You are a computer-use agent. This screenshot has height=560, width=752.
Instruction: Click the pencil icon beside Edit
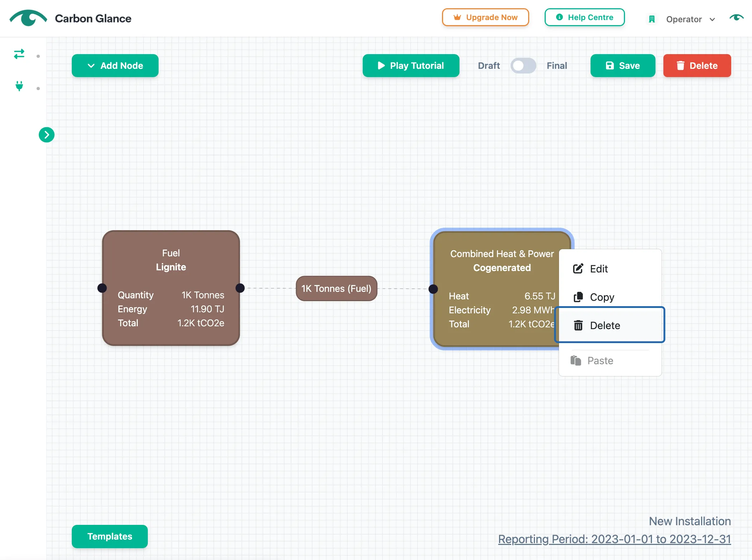(578, 269)
